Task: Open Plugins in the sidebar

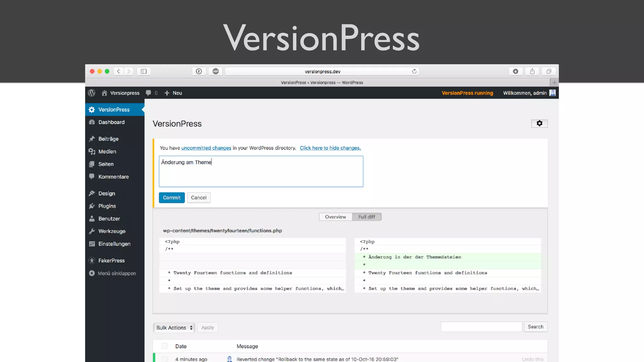Action: pyautogui.click(x=114, y=206)
